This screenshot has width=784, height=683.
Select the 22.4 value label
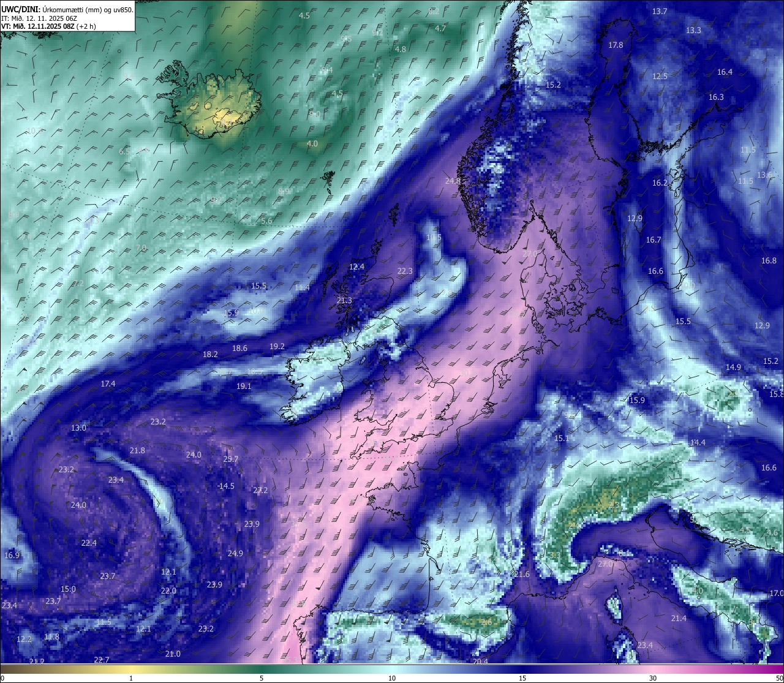[x=89, y=543]
